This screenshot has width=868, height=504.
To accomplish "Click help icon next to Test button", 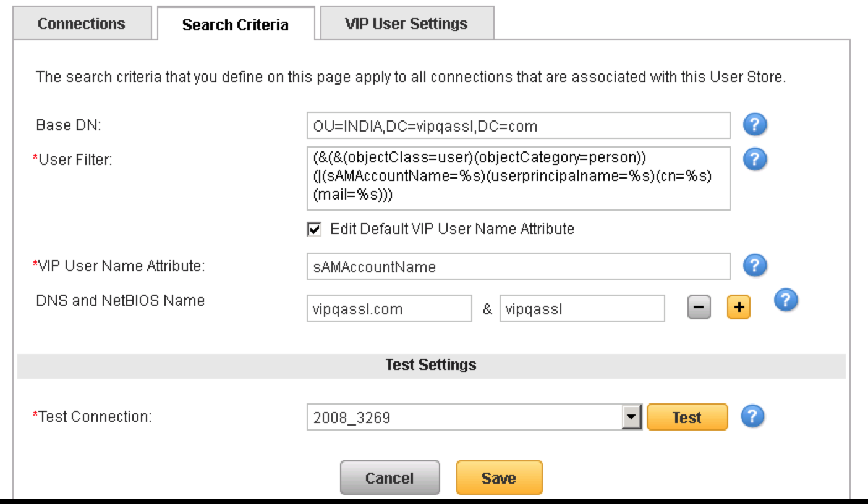I will tap(752, 416).
